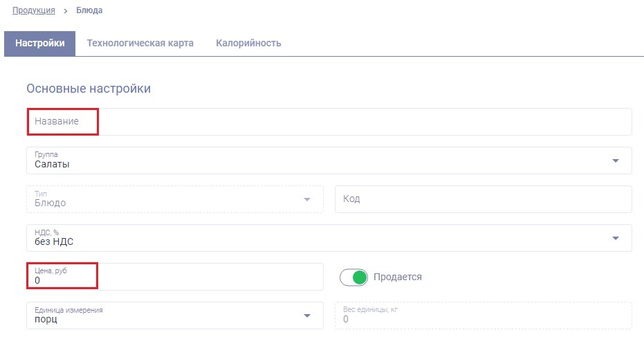Click the Цена, руб price field
Viewport: 644px width, 339px height.
(x=174, y=277)
